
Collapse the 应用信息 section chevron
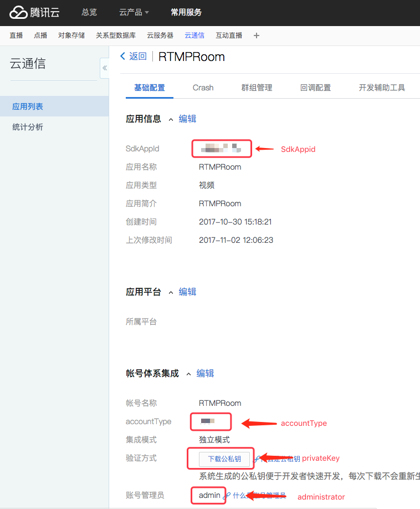point(171,120)
